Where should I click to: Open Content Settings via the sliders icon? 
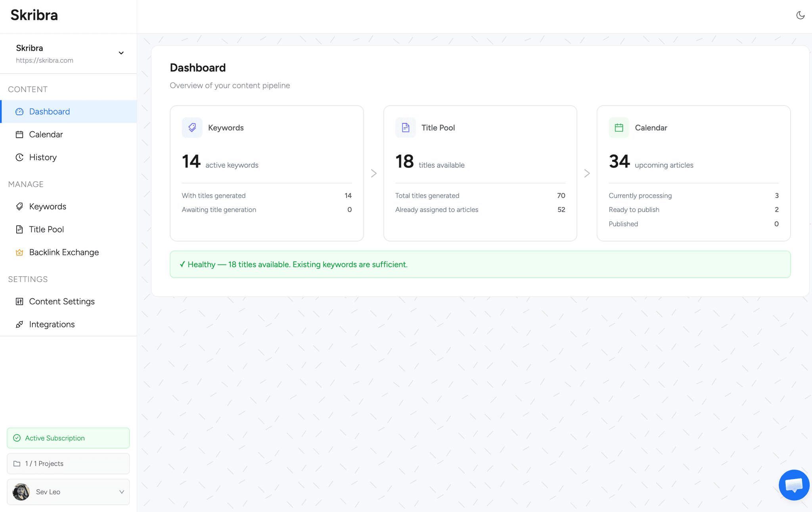pyautogui.click(x=19, y=301)
